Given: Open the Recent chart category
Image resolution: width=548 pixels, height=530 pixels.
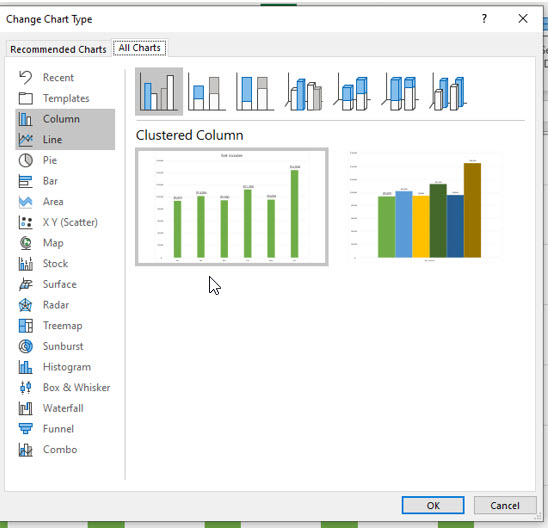Looking at the screenshot, I should 65,78.
